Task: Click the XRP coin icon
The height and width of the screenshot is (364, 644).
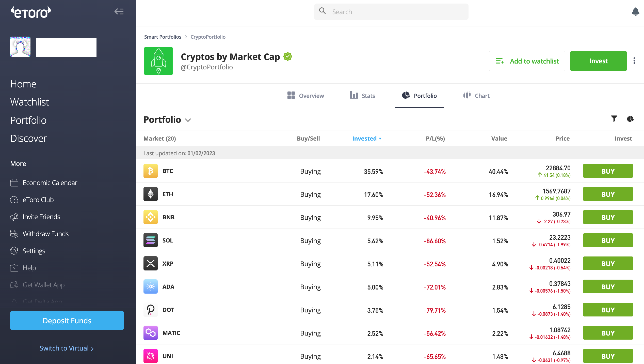Action: pos(151,263)
